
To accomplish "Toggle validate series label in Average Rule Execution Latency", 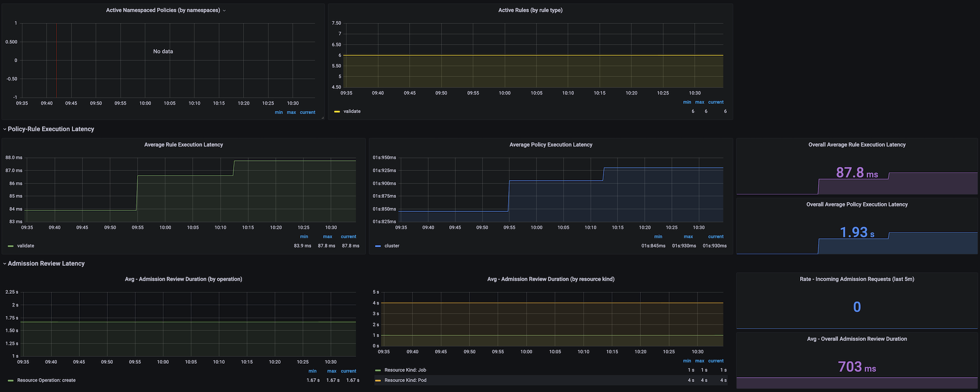I will (25, 246).
